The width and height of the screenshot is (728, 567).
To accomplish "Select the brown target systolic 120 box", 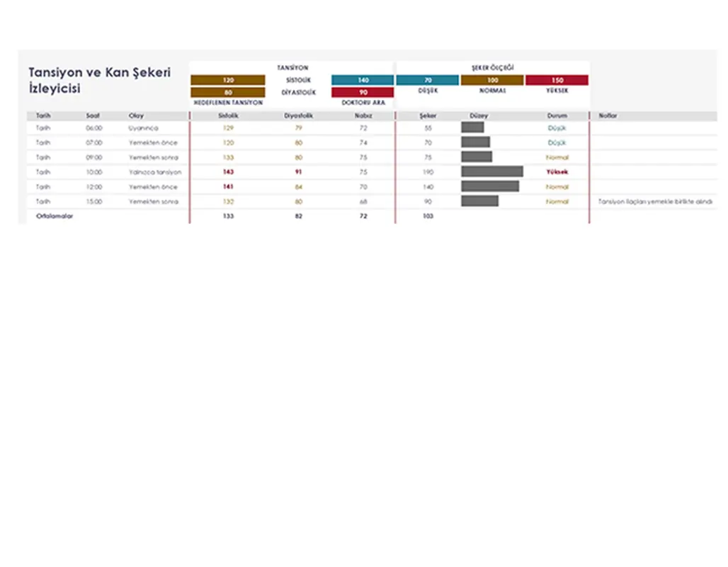I will [227, 80].
